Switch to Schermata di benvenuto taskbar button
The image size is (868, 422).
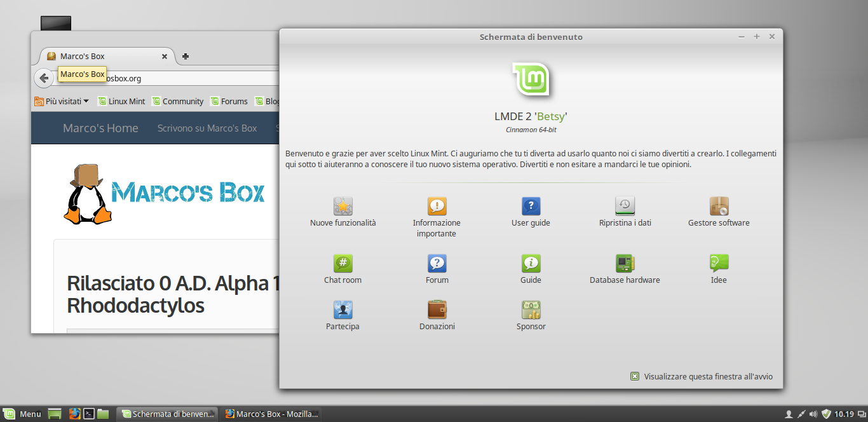[168, 414]
